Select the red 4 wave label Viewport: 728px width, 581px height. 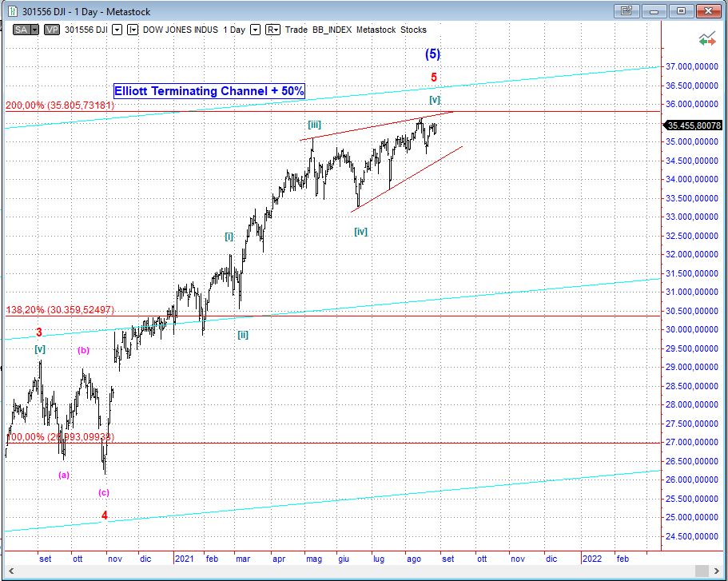[x=105, y=515]
